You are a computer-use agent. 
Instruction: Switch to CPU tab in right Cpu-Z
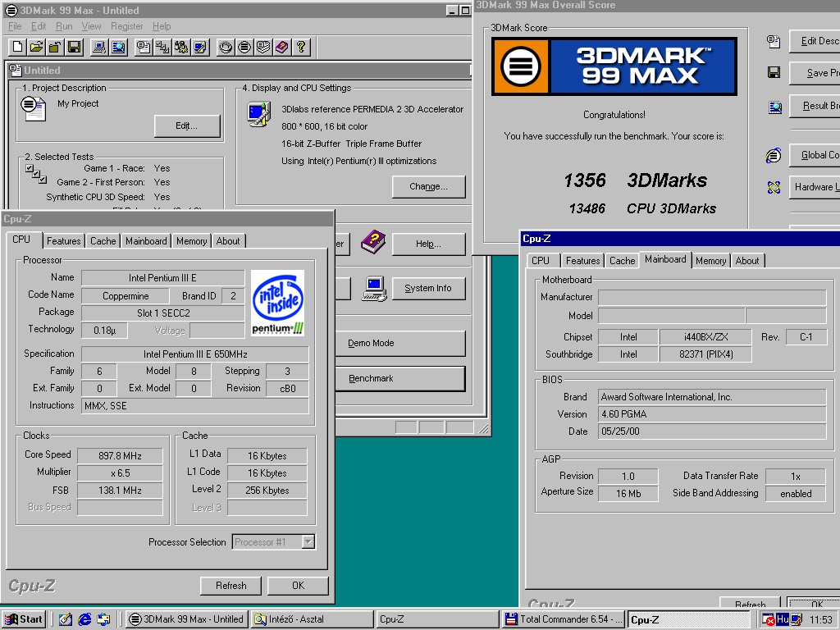541,260
